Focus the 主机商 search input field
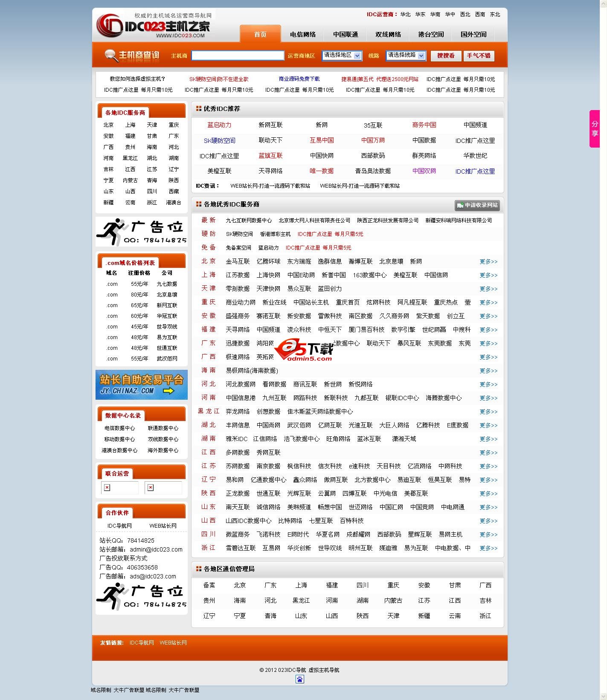The width and height of the screenshot is (607, 700). [238, 55]
